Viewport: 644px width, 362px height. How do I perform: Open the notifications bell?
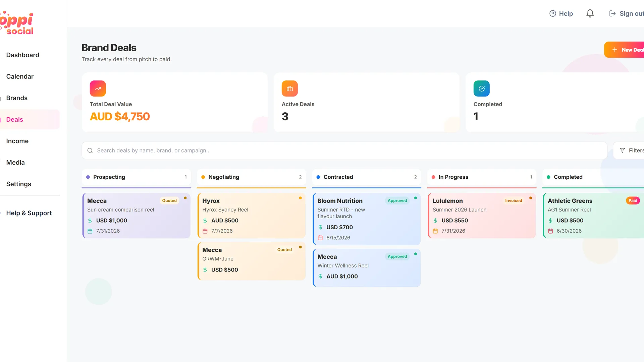[590, 13]
